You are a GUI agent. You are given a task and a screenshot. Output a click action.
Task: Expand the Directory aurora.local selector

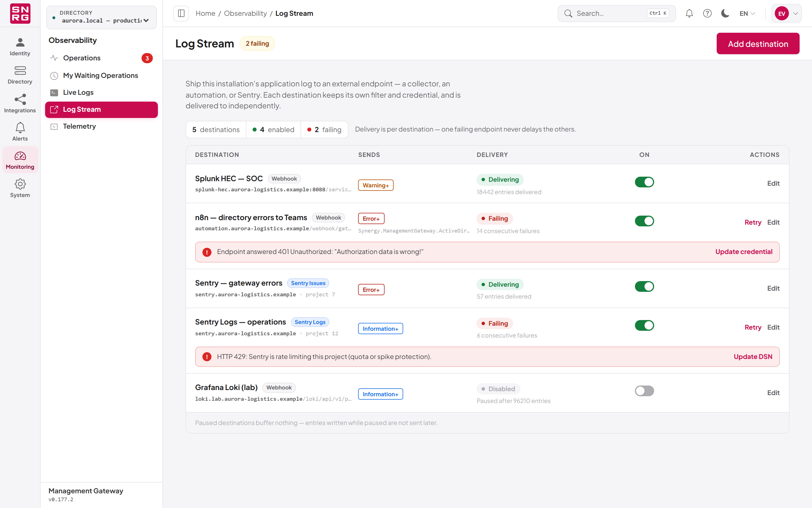101,17
